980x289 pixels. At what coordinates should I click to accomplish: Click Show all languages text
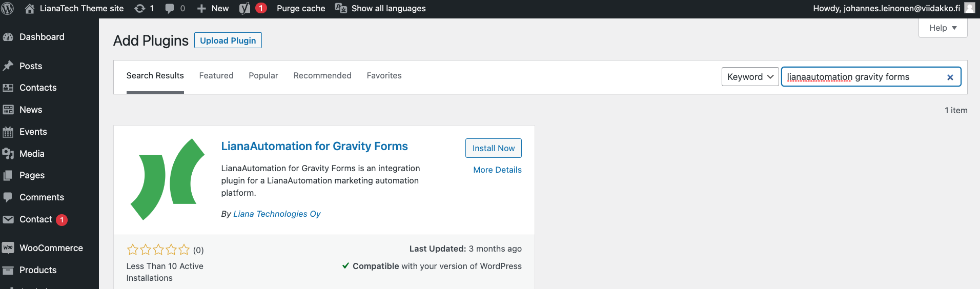(x=389, y=8)
